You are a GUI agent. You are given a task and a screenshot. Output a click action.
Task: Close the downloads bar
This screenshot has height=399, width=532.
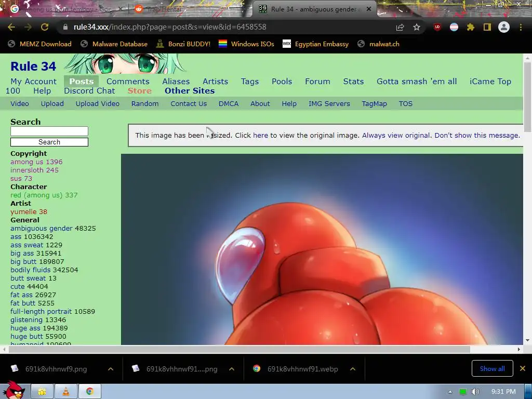523,368
